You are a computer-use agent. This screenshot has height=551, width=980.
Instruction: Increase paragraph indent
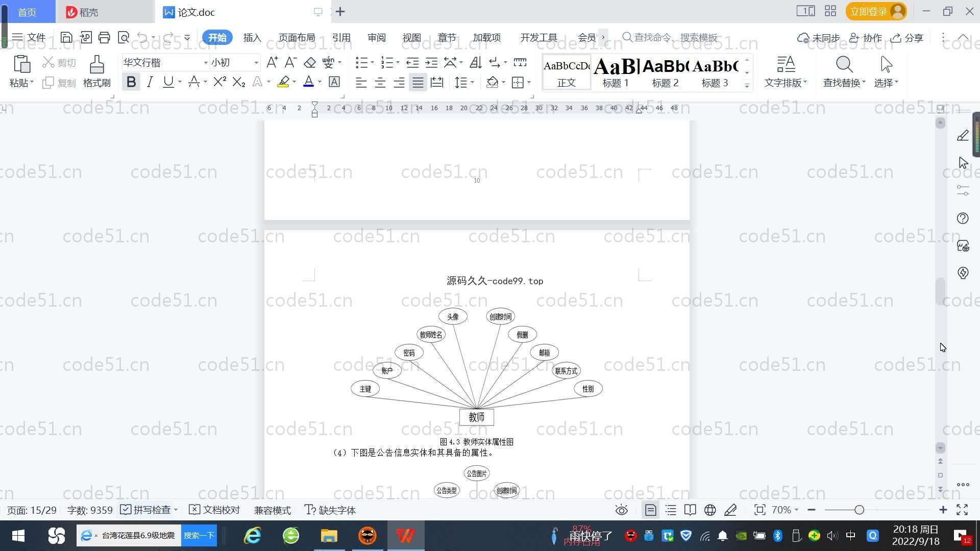point(431,62)
